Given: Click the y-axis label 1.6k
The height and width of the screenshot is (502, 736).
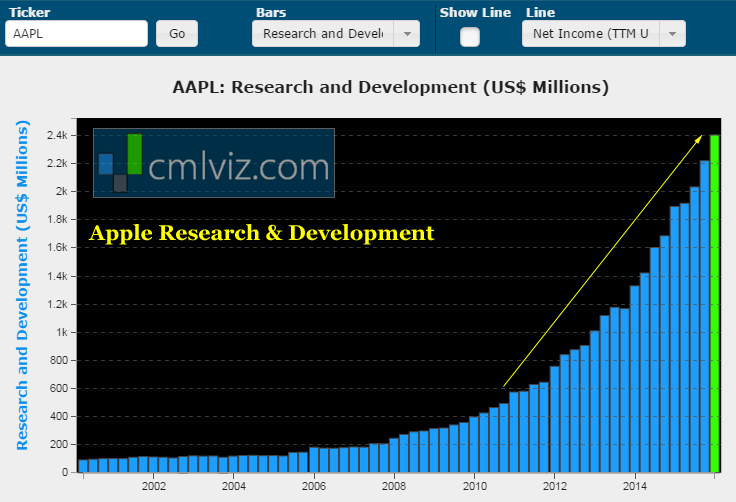Looking at the screenshot, I should click(x=57, y=247).
